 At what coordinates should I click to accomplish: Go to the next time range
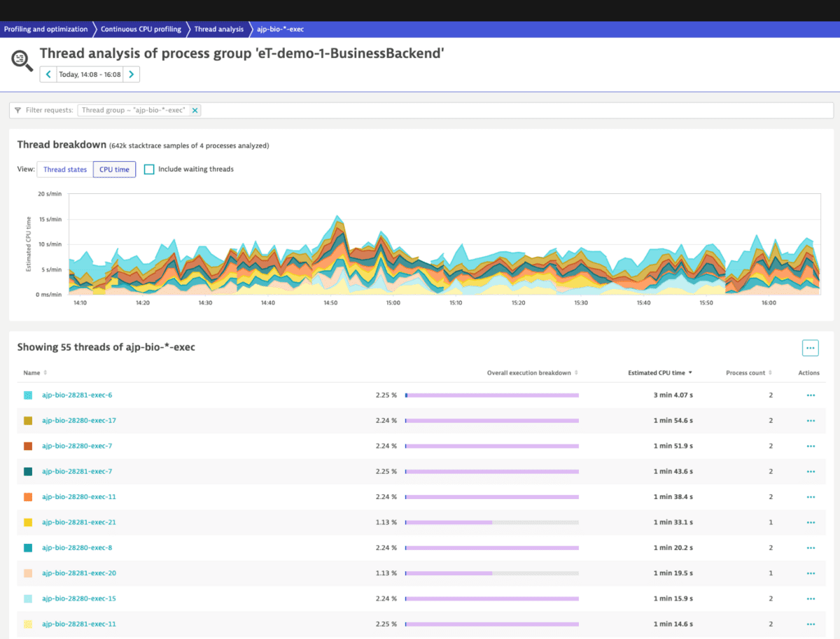[132, 73]
